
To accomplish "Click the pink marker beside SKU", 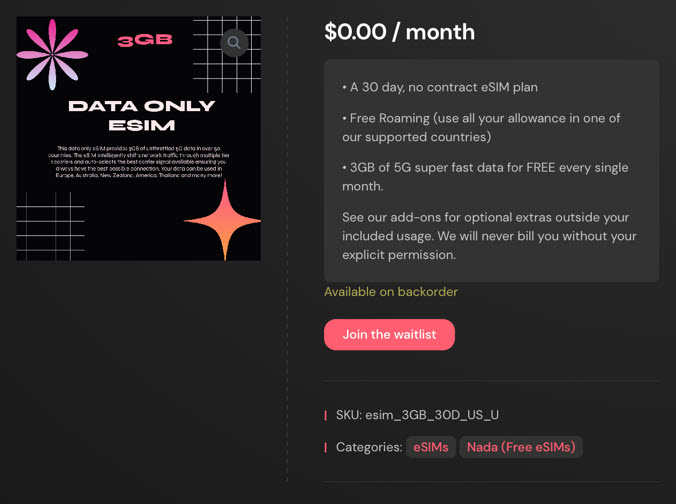I will click(x=325, y=415).
